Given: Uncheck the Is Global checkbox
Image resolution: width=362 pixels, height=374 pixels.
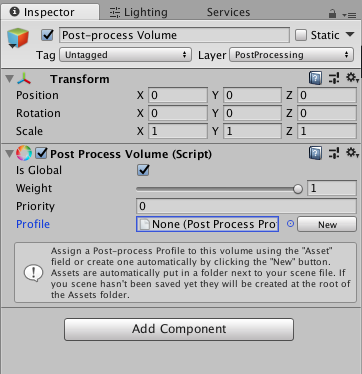Looking at the screenshot, I should pos(143,170).
